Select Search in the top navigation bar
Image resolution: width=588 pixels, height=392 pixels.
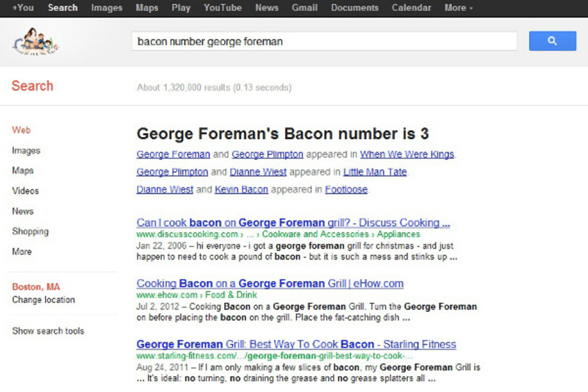point(63,8)
